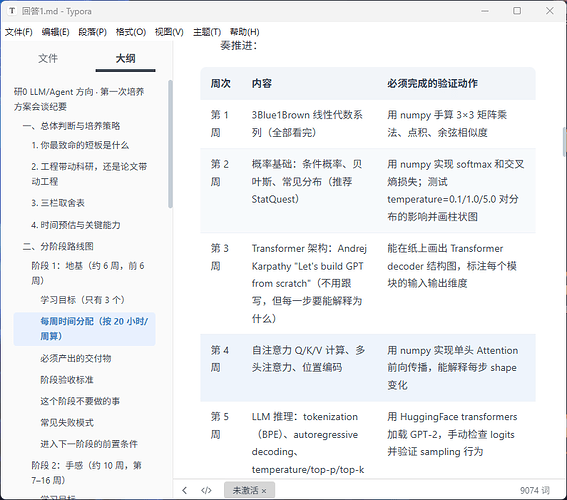This screenshot has width=567, height=500.
Task: Minimize the Typora window
Action: click(x=485, y=11)
